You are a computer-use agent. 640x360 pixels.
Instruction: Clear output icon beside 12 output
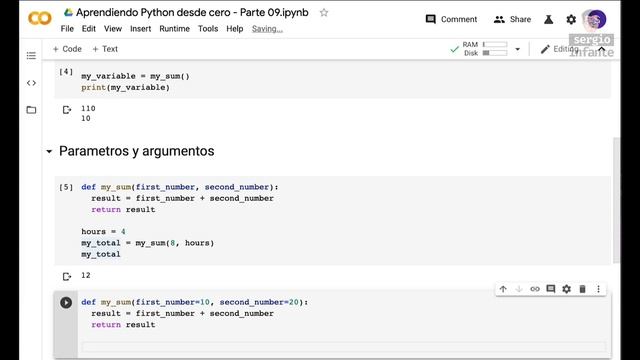[x=67, y=276]
